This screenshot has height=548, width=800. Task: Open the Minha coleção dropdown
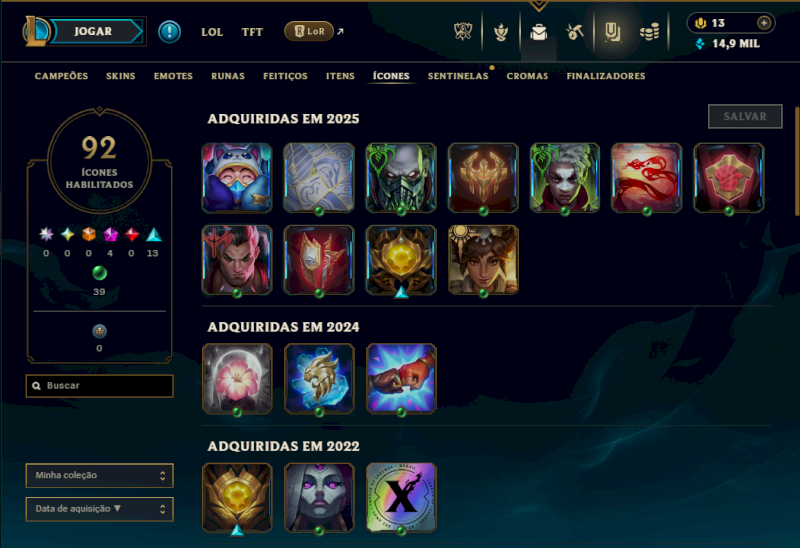click(x=99, y=476)
